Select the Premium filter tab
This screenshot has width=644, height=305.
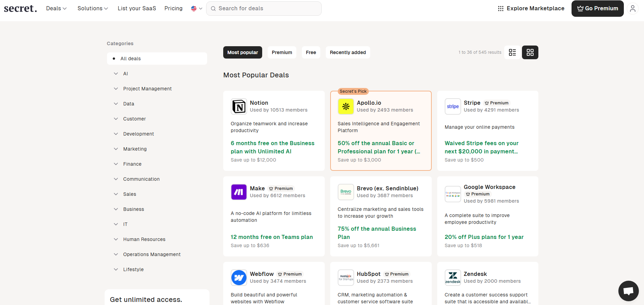(x=282, y=52)
